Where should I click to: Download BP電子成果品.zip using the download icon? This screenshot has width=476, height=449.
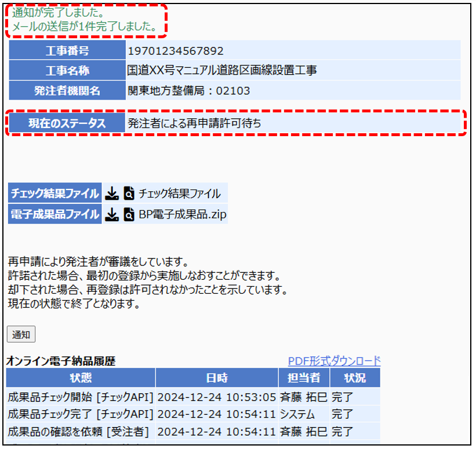click(x=112, y=215)
